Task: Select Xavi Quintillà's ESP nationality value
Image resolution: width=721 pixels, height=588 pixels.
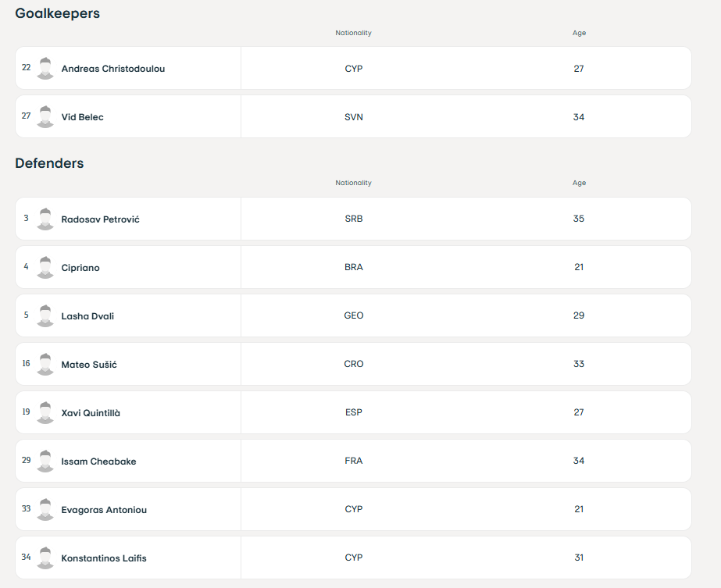Action: tap(354, 412)
